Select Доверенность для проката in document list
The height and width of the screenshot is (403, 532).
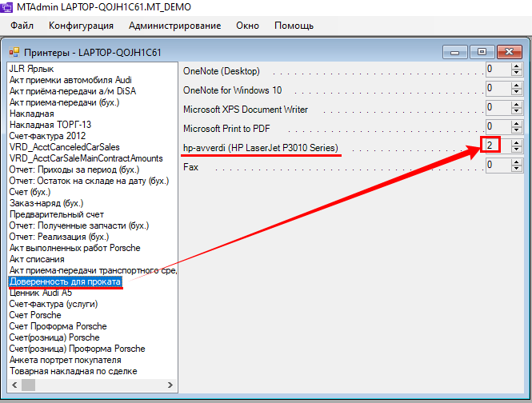[x=65, y=282]
